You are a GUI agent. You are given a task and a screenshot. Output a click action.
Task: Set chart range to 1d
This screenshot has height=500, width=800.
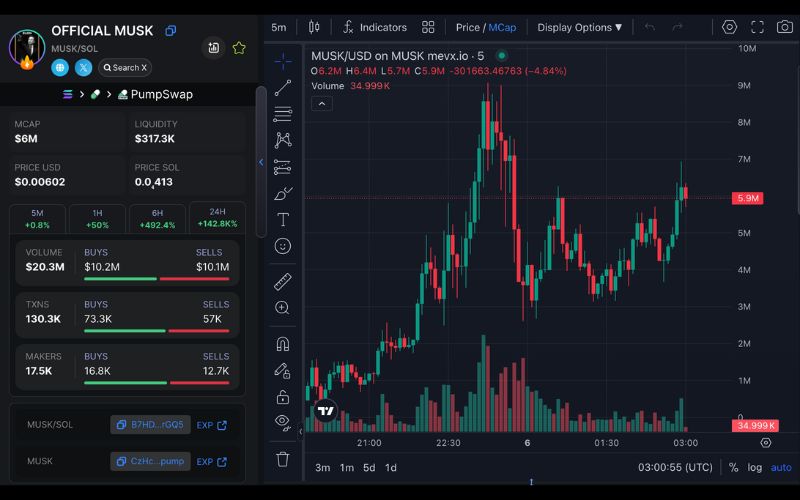pyautogui.click(x=391, y=467)
